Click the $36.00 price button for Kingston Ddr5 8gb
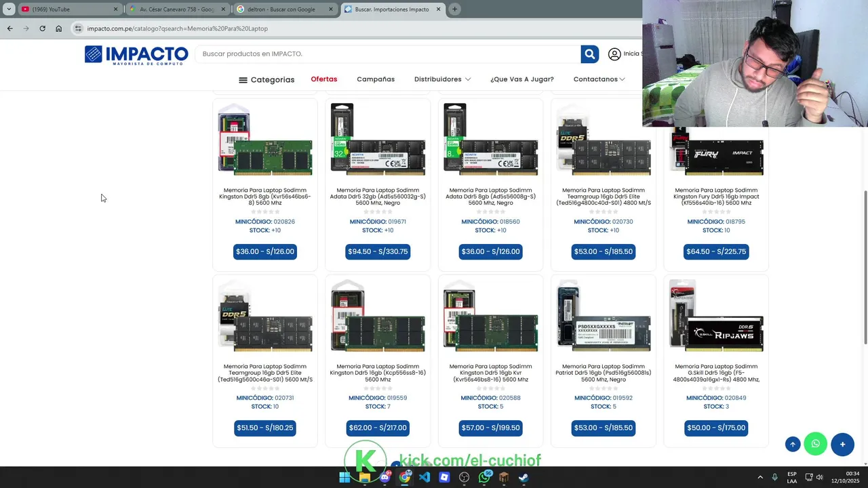 265,251
